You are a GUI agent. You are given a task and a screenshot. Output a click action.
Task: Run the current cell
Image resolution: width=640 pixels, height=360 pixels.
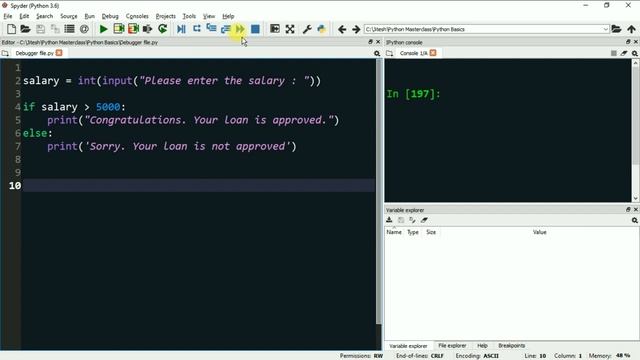click(119, 29)
